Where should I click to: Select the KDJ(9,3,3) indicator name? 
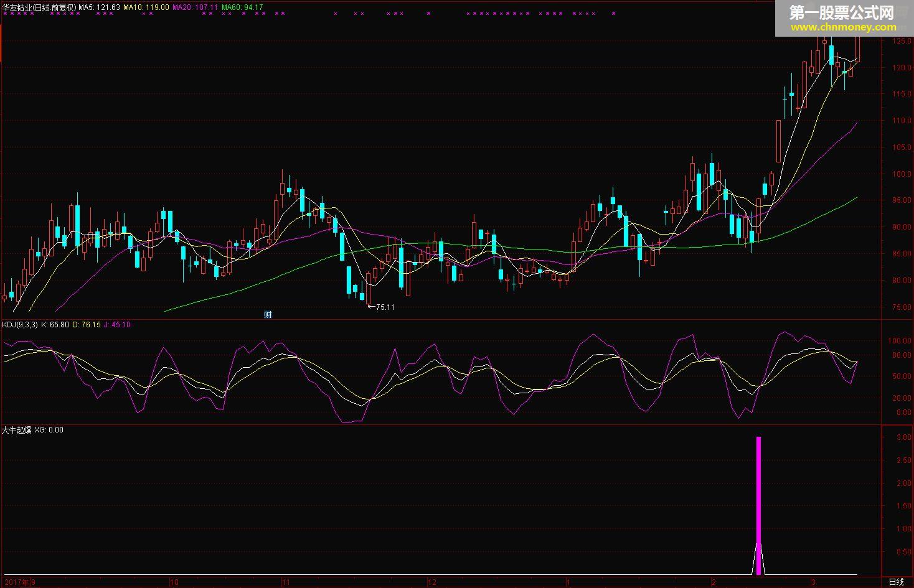pyautogui.click(x=20, y=325)
